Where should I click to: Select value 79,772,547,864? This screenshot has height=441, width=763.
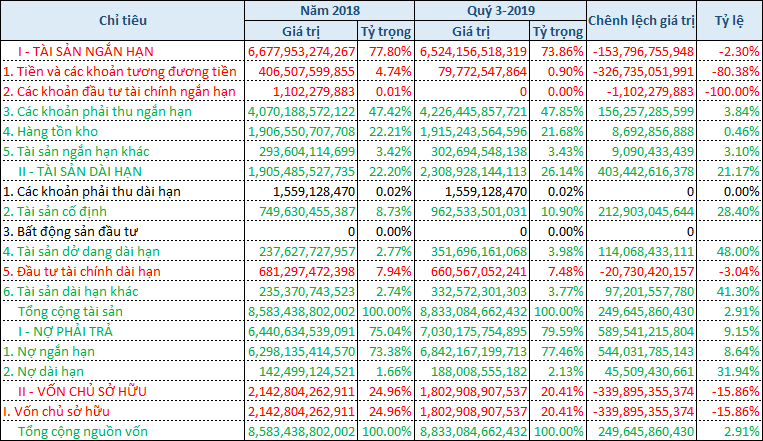(482, 72)
